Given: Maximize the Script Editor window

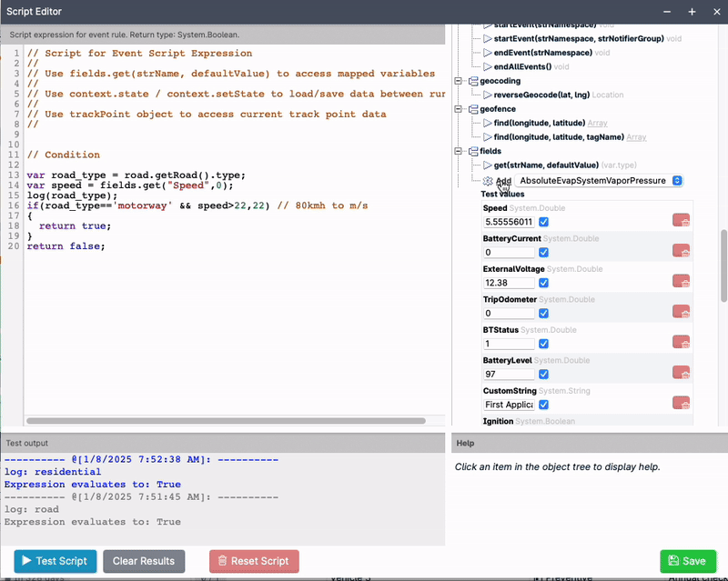Looking at the screenshot, I should coord(692,12).
